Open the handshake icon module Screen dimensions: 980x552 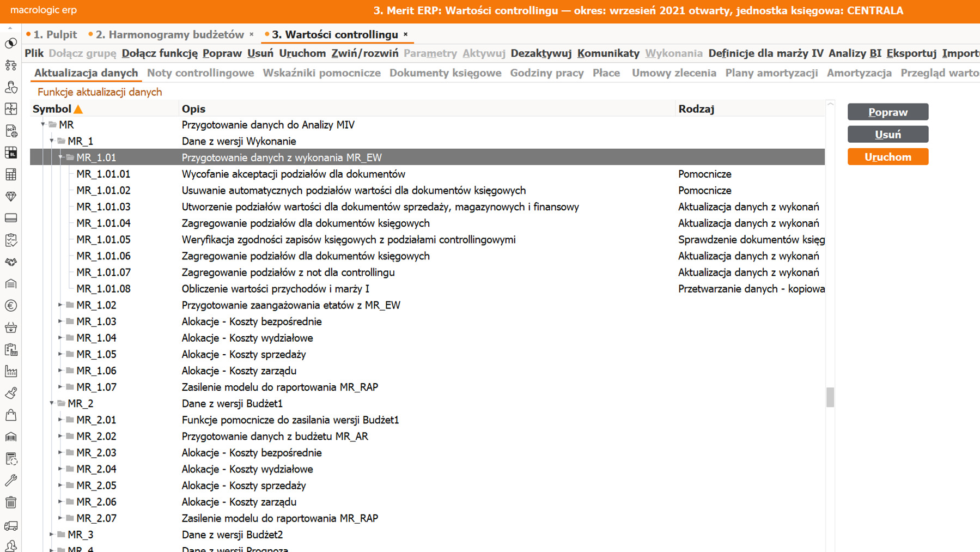[x=11, y=262]
